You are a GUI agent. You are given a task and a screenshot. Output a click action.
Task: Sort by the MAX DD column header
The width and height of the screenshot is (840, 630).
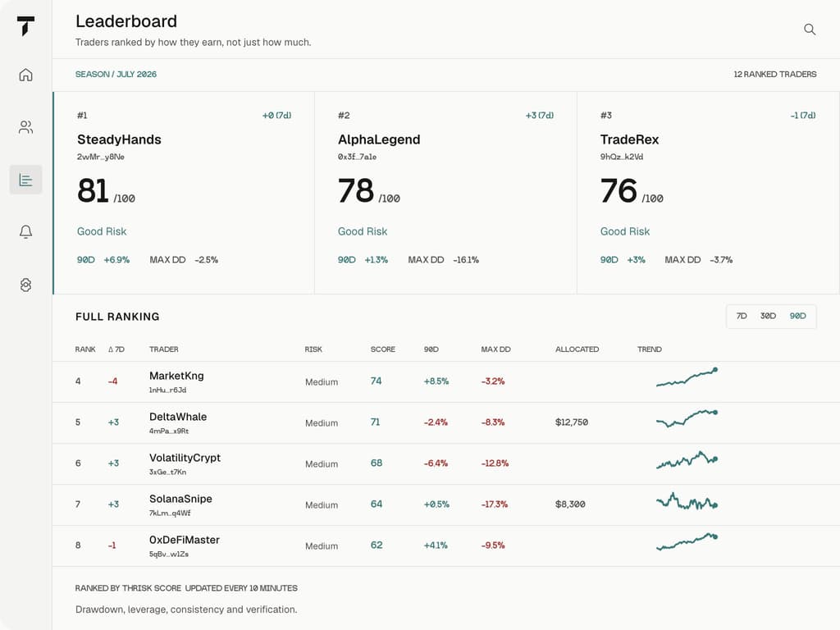point(495,349)
